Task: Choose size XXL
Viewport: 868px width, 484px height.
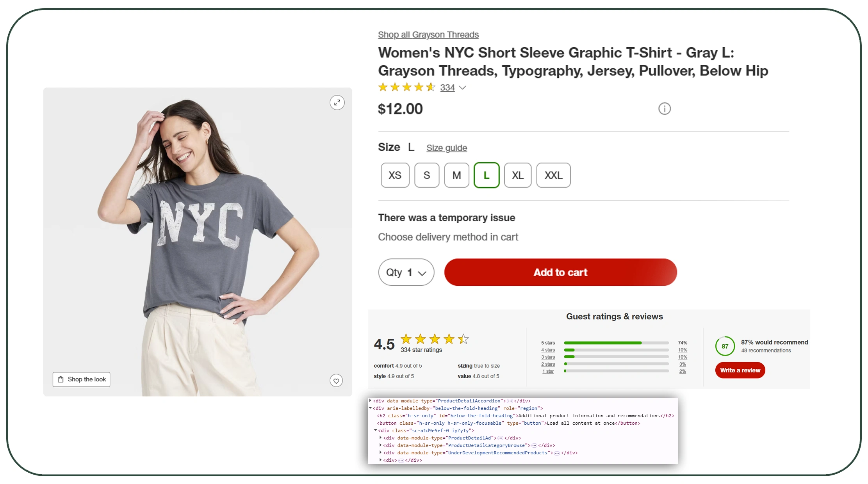Action: click(x=553, y=175)
